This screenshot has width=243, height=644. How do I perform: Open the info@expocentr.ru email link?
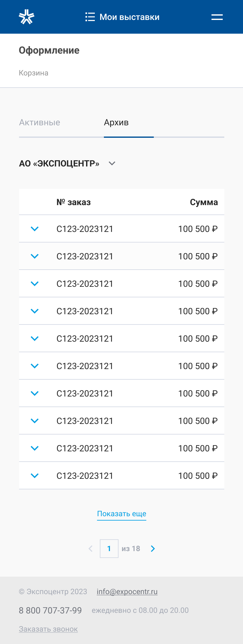(x=127, y=592)
